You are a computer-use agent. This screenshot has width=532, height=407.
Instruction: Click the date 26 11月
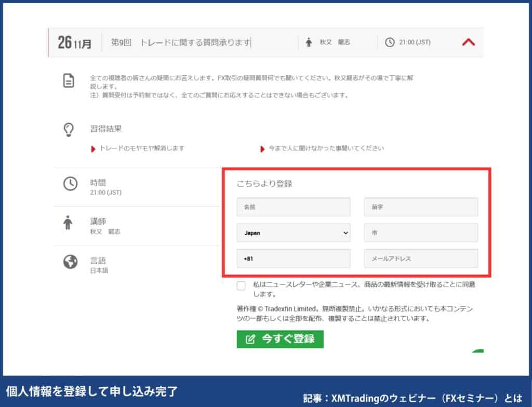[x=75, y=43]
